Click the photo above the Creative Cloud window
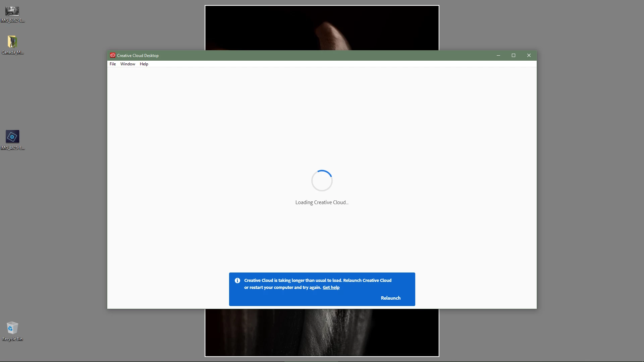Image resolution: width=644 pixels, height=362 pixels. (322, 28)
